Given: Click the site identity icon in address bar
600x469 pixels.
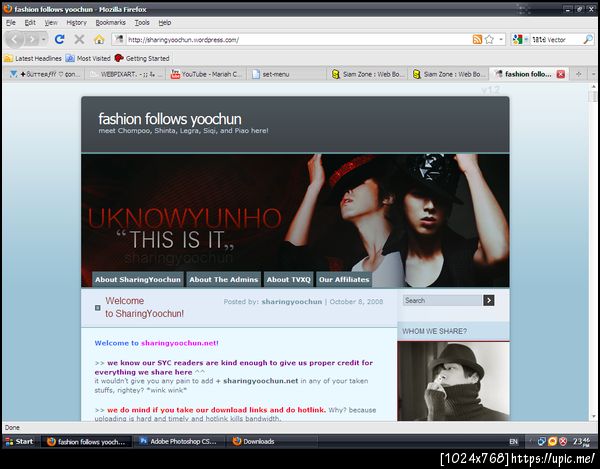Looking at the screenshot, I should coord(119,39).
